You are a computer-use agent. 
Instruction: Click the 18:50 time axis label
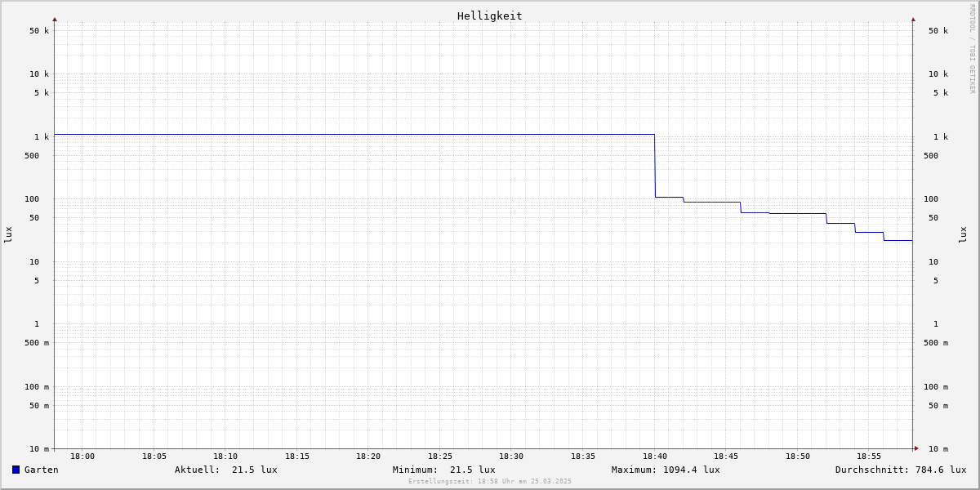(x=798, y=457)
